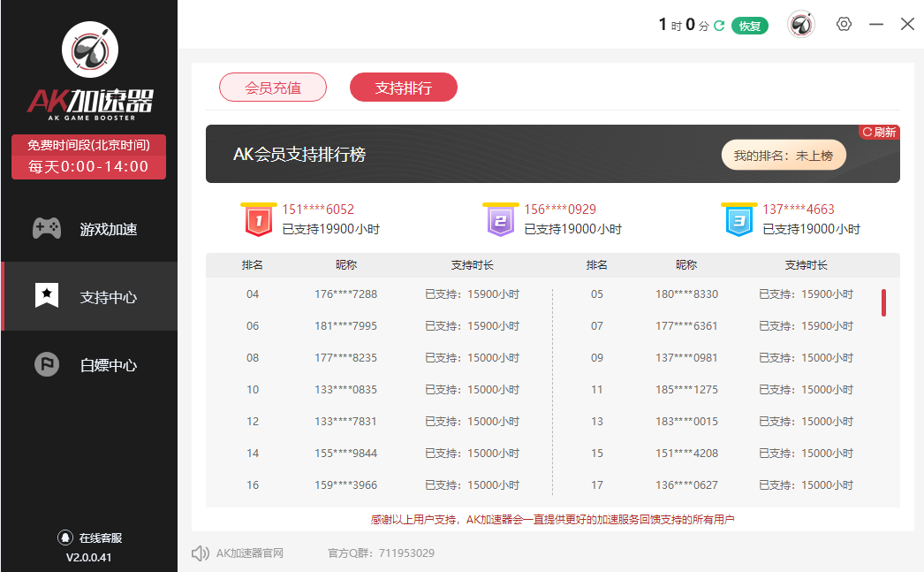Screen dimensions: 924x572
Task: Click nickname 183****0015 in rank 13
Action: click(x=687, y=421)
